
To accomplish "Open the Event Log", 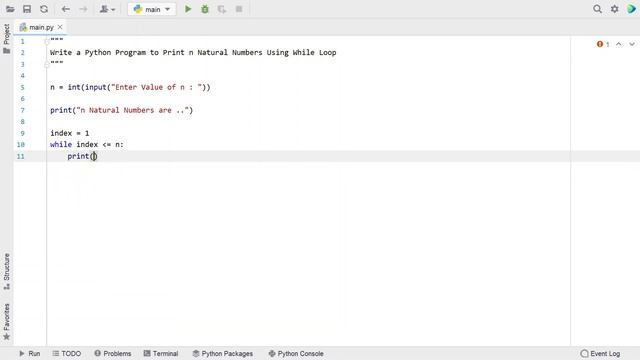I will click(x=600, y=353).
